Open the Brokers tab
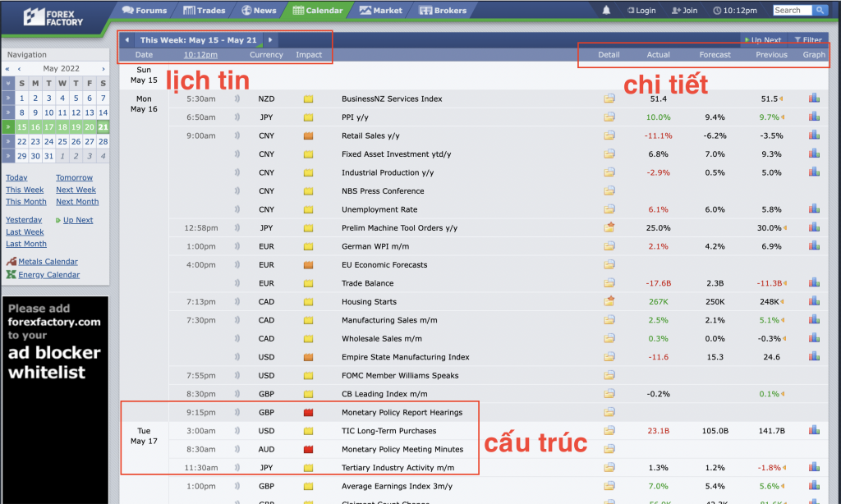Viewport: 841px width, 504px height. click(443, 10)
